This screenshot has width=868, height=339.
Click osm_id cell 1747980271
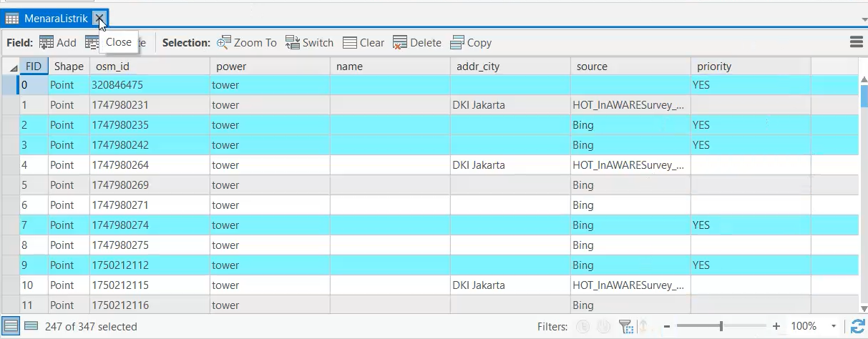150,205
